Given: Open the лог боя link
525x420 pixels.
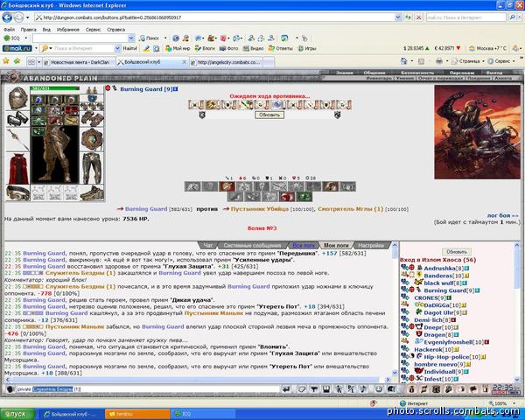Looking at the screenshot, I should pos(502,215).
